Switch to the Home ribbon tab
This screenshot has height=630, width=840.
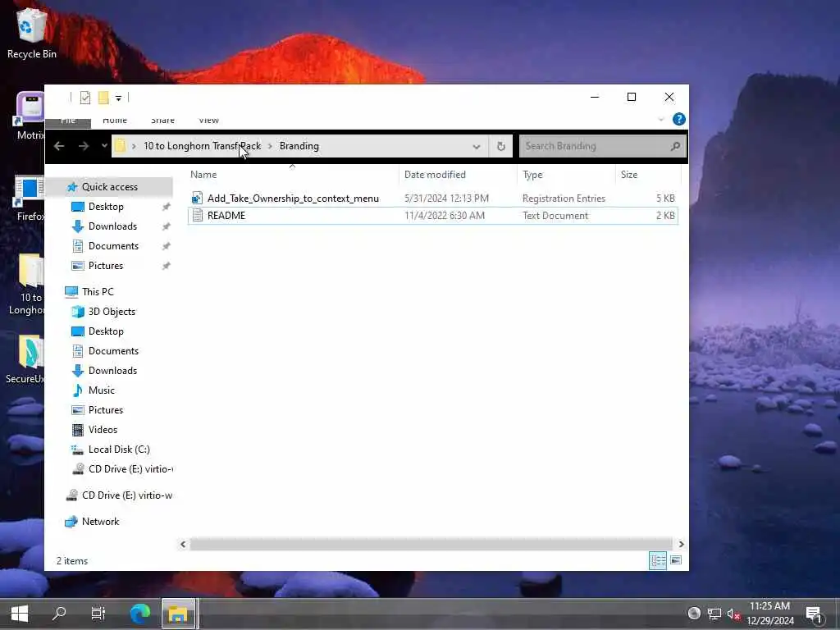tap(115, 121)
